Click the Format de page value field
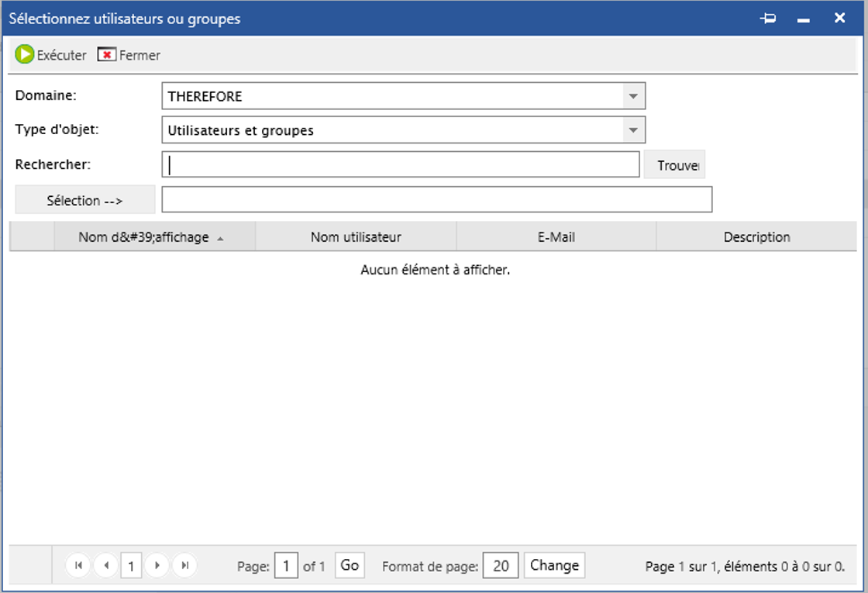This screenshot has width=868, height=593. pos(500,565)
